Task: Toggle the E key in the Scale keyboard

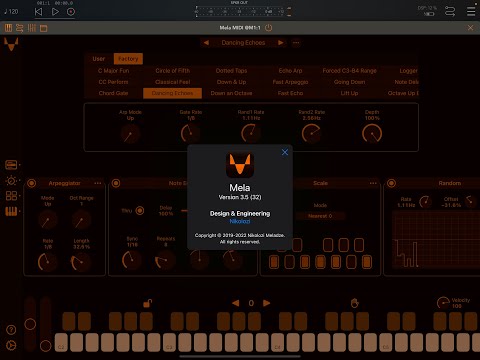Action: [x=305, y=262]
